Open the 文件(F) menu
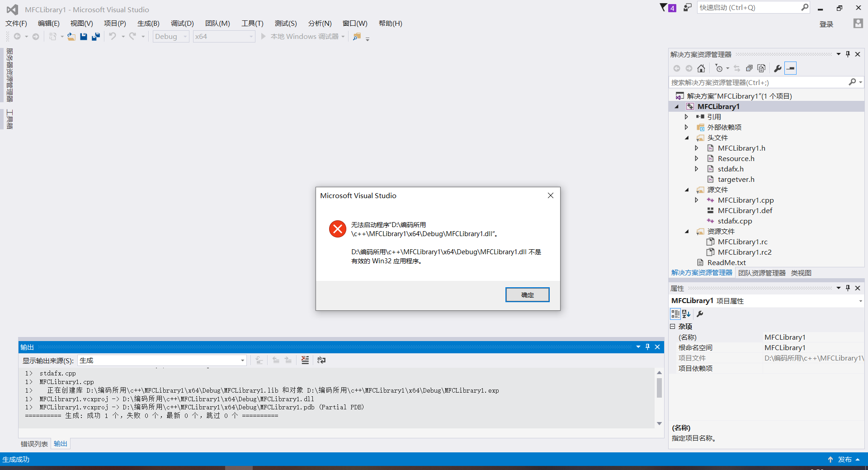Screen dimensions: 868x470 (16, 23)
